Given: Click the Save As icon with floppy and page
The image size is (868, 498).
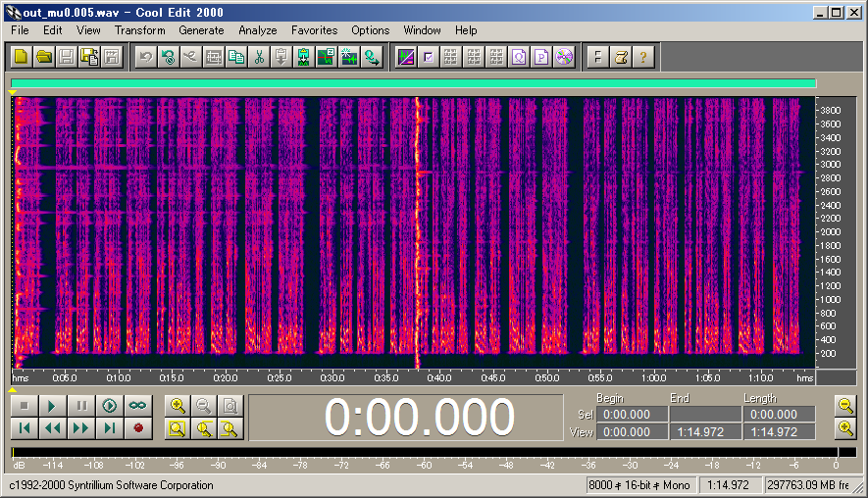Looking at the screenshot, I should (x=89, y=57).
